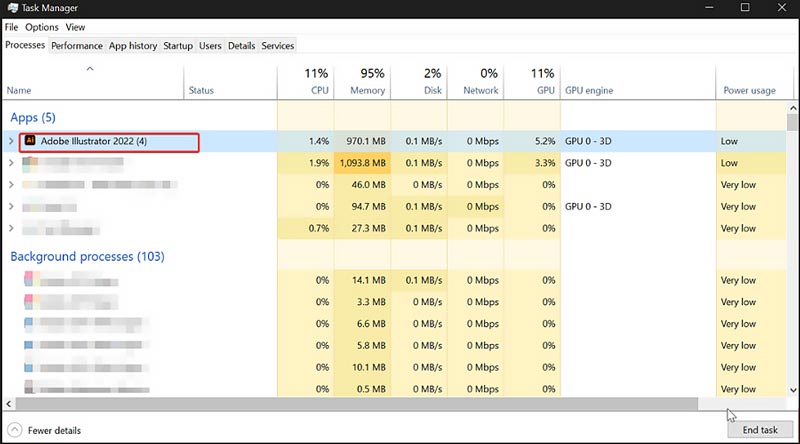Screen dimensions: 800x444
Task: Click the Task Manager title bar icon
Action: [x=10, y=8]
